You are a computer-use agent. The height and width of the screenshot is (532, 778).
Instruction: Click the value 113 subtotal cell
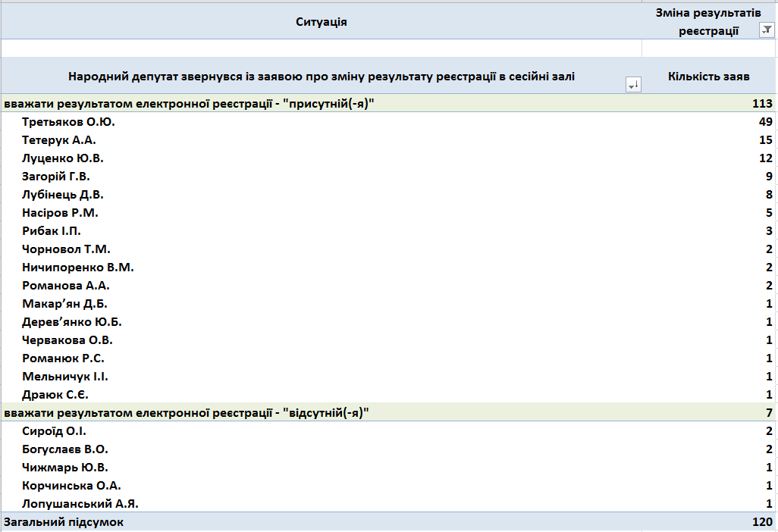(x=764, y=102)
